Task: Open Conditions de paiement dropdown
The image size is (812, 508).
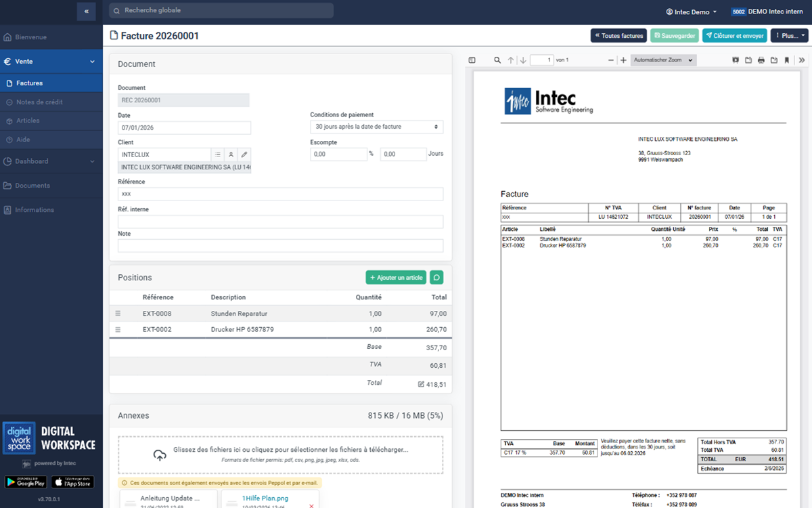Action: 377,127
